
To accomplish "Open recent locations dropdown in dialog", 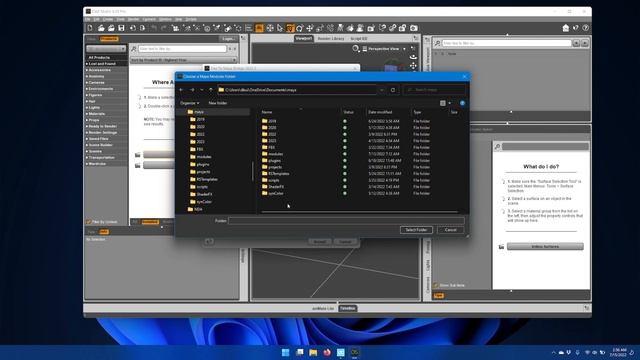I will tap(202, 90).
